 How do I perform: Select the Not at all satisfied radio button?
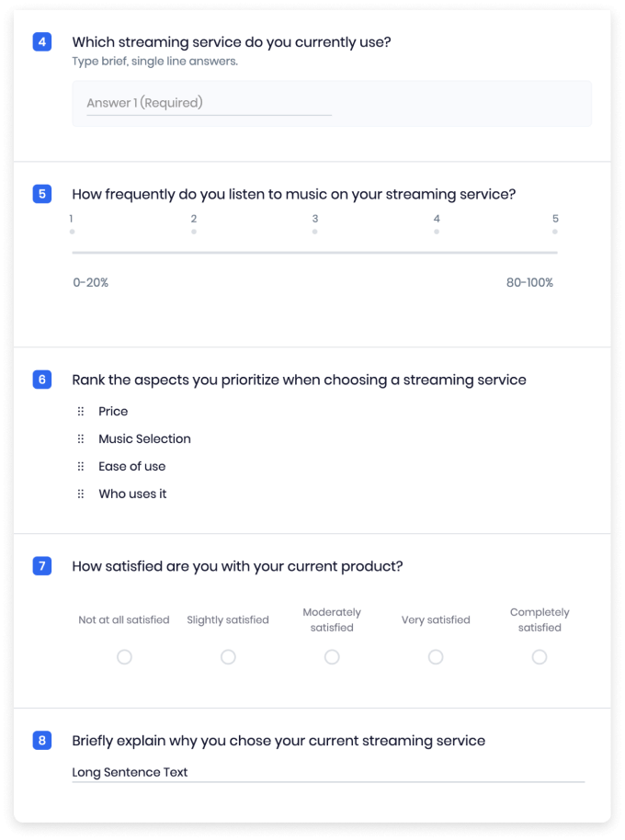(124, 657)
